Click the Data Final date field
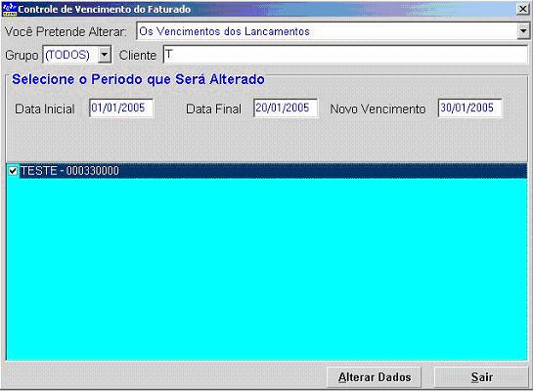 tap(286, 109)
